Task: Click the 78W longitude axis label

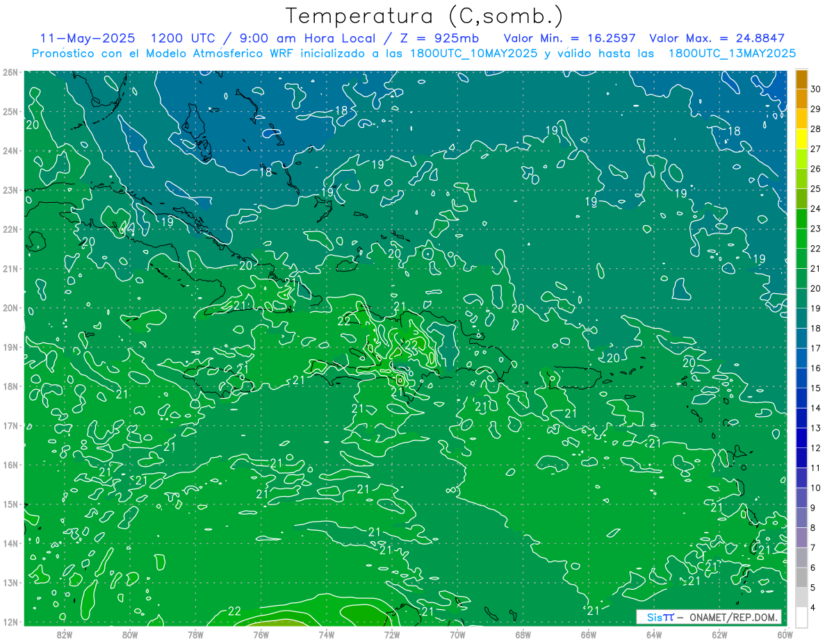Action: (x=195, y=634)
